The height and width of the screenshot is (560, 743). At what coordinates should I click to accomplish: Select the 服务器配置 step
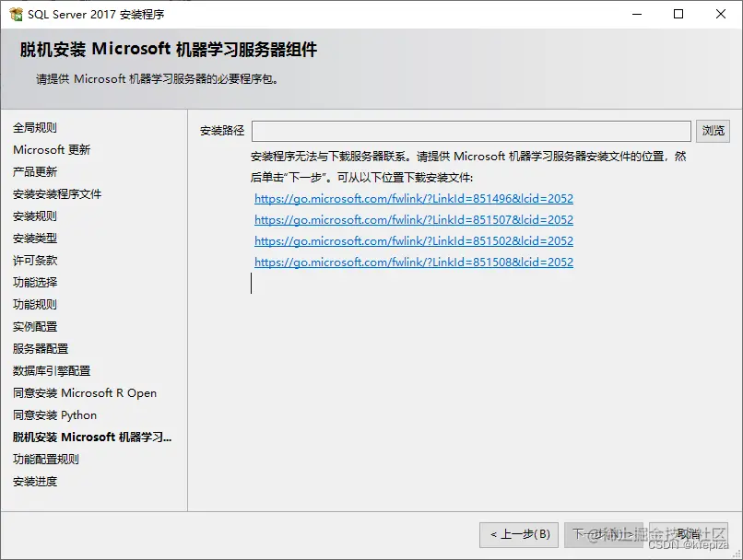click(41, 349)
